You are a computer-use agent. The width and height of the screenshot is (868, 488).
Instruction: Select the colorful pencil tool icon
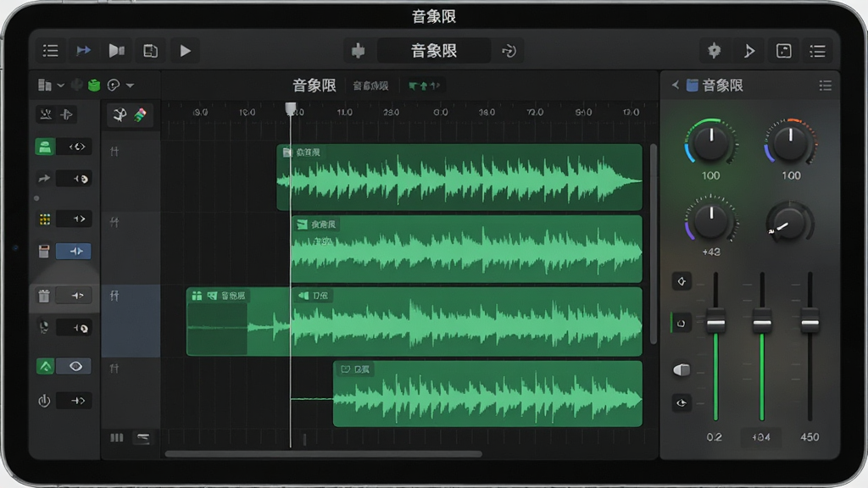coord(140,115)
